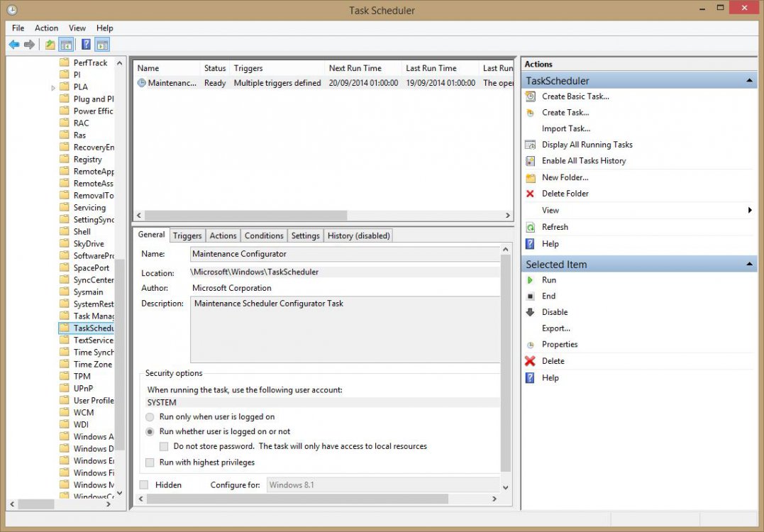The height and width of the screenshot is (532, 764).
Task: Click the Forward arrow toolbar icon
Action: pyautogui.click(x=29, y=45)
